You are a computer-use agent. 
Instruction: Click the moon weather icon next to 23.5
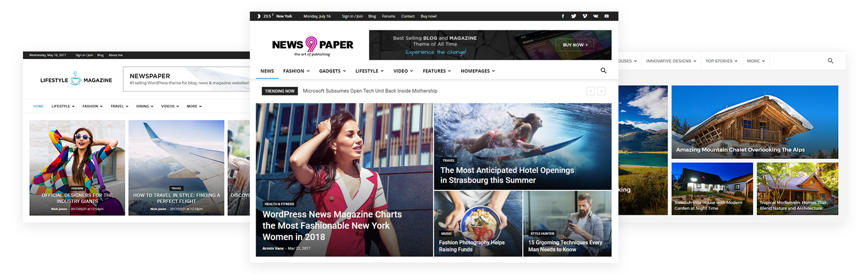click(x=258, y=16)
